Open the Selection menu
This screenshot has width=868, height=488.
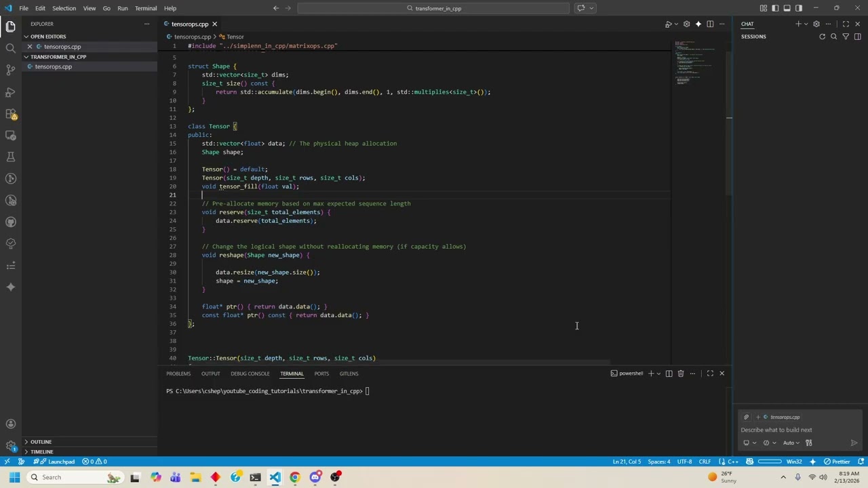click(x=64, y=8)
